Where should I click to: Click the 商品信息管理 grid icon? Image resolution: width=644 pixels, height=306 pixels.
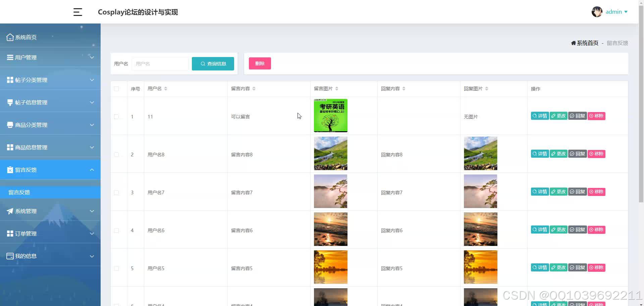[10, 147]
